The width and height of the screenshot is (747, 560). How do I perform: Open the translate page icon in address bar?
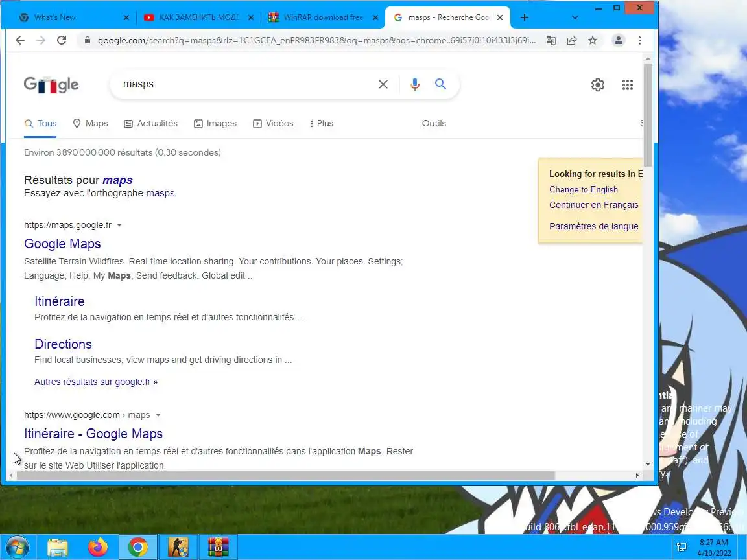coord(551,40)
